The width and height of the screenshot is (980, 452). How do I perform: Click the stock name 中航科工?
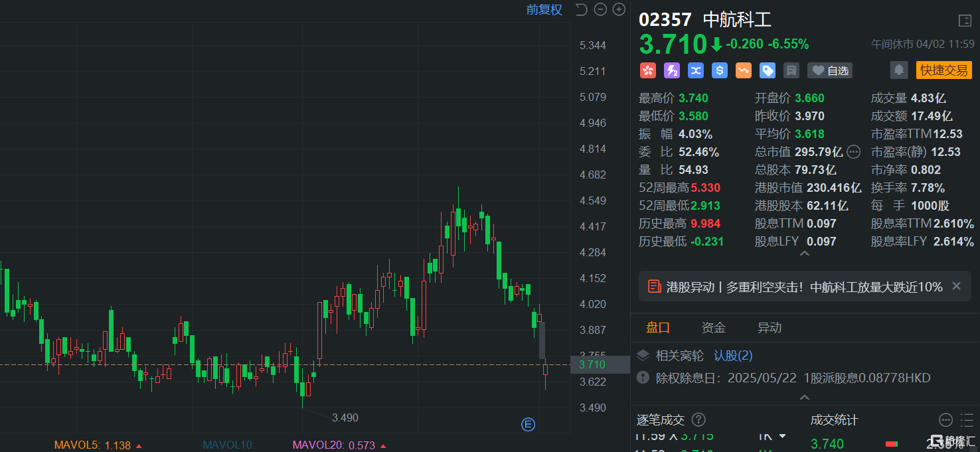click(737, 19)
